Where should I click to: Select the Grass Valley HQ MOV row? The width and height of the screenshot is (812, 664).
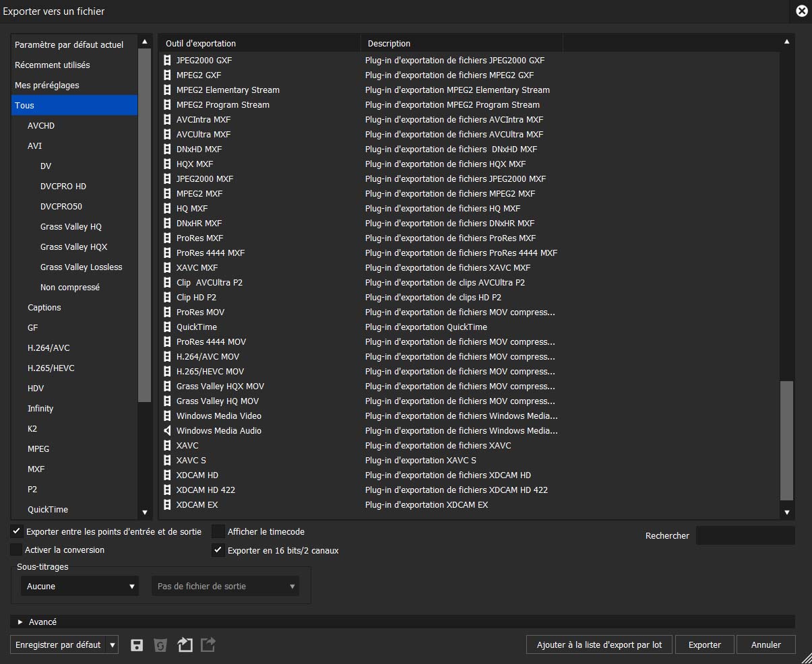[469, 401]
